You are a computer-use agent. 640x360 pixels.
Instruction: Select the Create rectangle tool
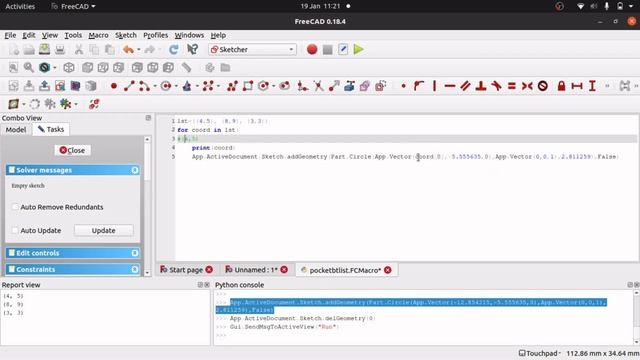pos(248,86)
